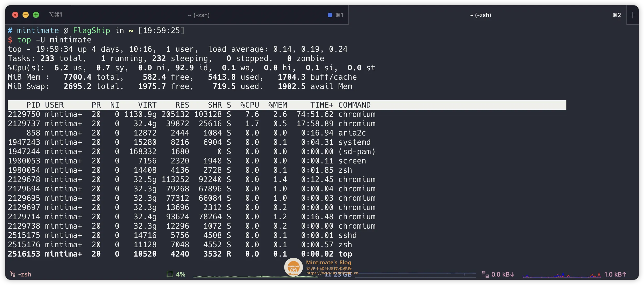Viewport: 644px width, 285px height.
Task: Click the 0.0 kB download rate
Action: [x=503, y=274]
